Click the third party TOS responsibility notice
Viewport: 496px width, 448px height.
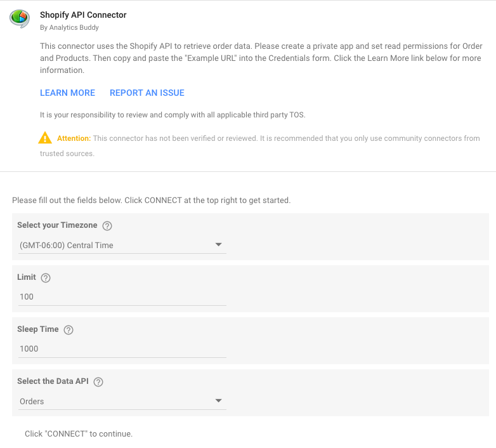pyautogui.click(x=173, y=114)
